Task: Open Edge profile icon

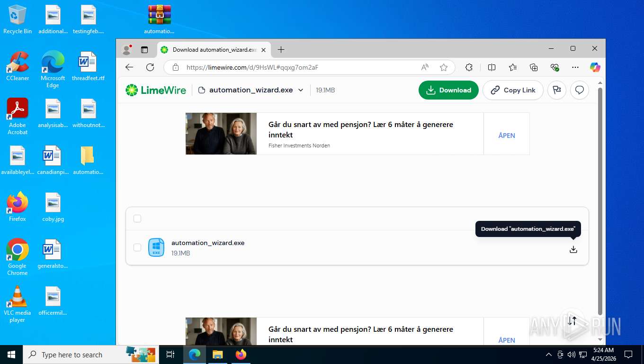Action: [x=127, y=49]
